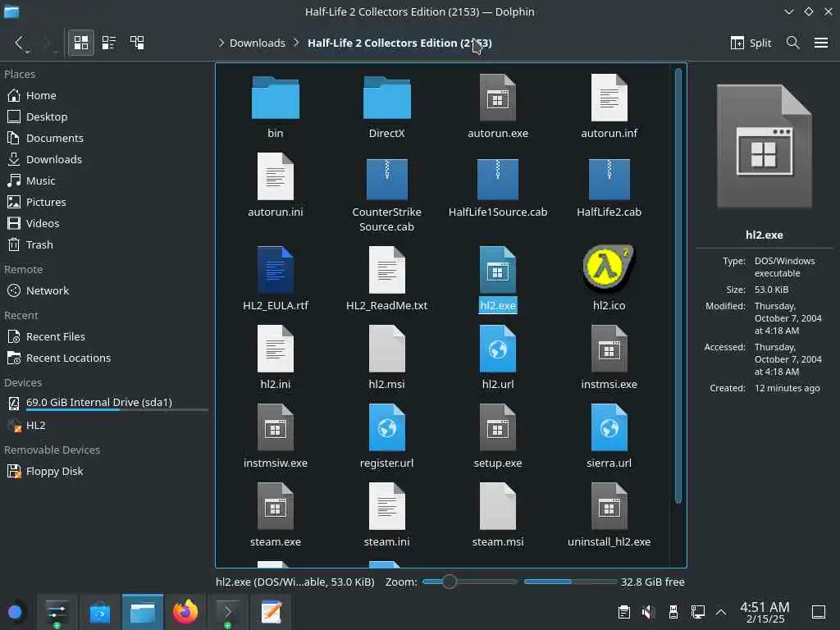Click the file view vertical scrollbar

678,285
